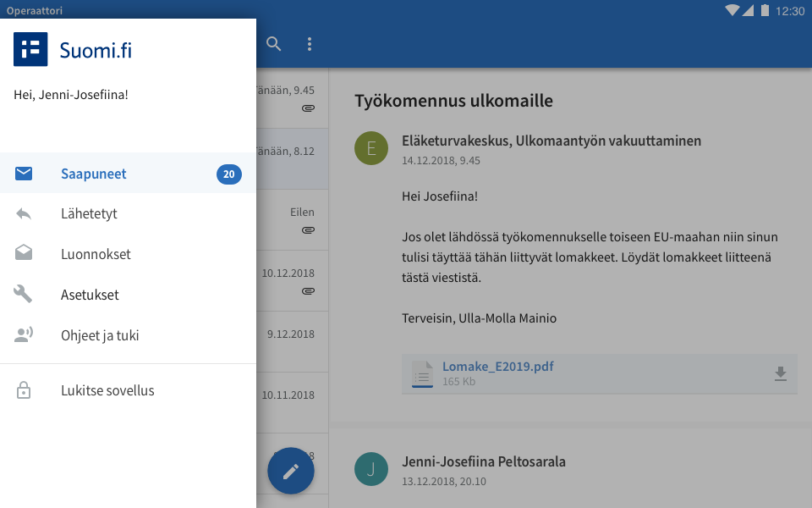Screen dimensions: 812x508
Task: Click the Ohjeet ja tuki person icon
Action: 24,334
